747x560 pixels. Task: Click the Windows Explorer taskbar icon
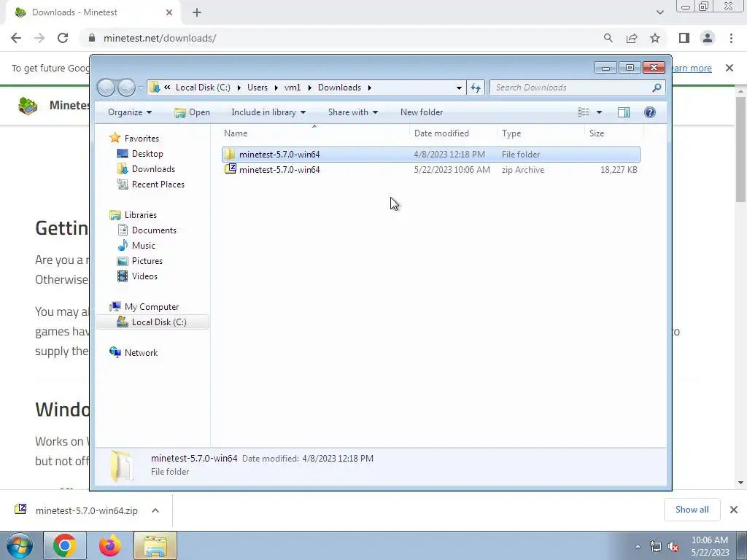click(x=155, y=545)
